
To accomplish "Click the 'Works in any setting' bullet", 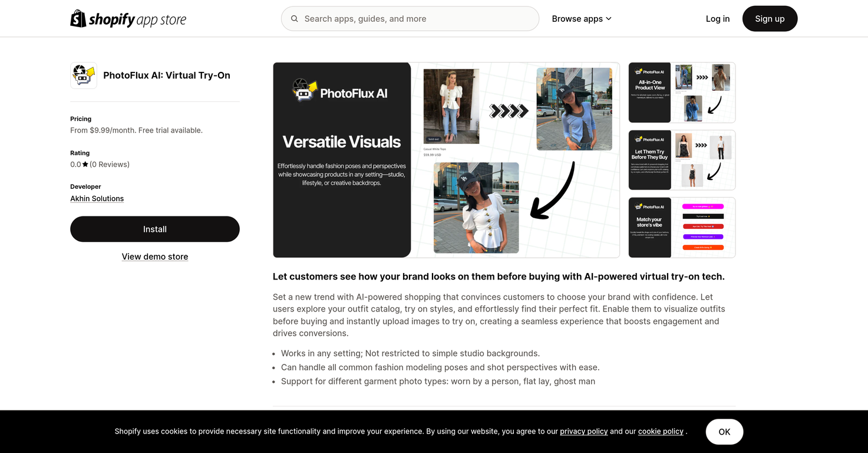I will pyautogui.click(x=410, y=353).
